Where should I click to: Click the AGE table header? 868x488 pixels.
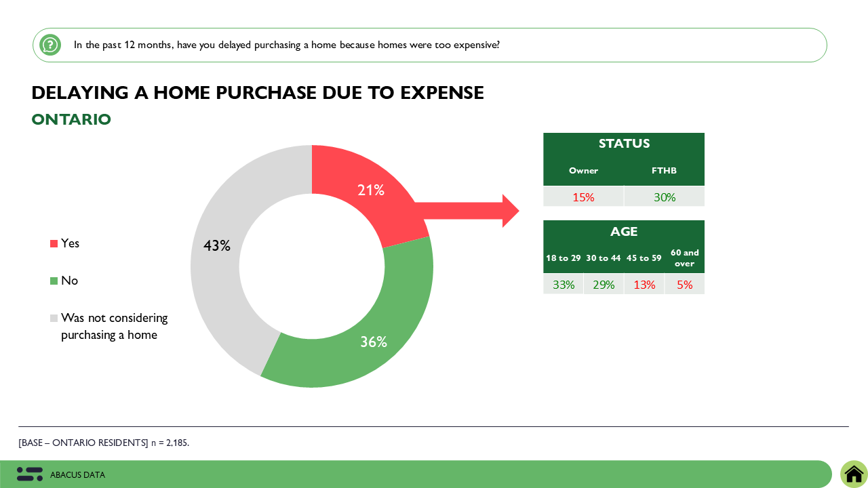624,232
